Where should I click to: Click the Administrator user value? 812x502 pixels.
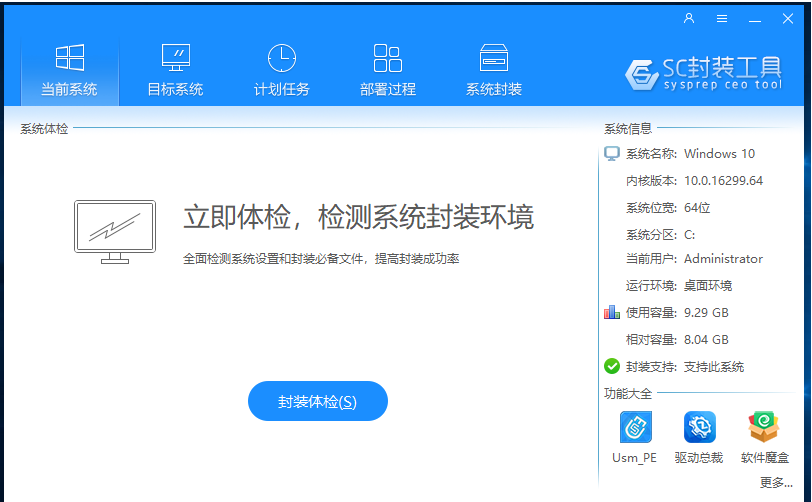(x=723, y=259)
